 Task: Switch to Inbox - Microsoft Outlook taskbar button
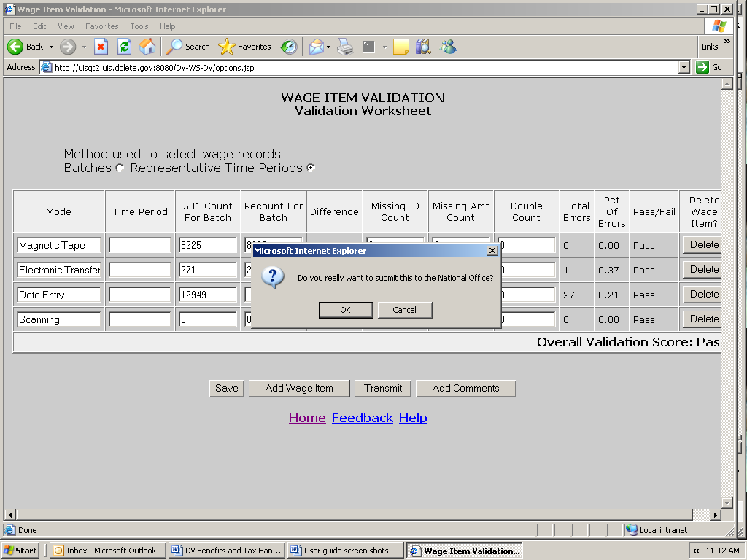[x=107, y=551]
